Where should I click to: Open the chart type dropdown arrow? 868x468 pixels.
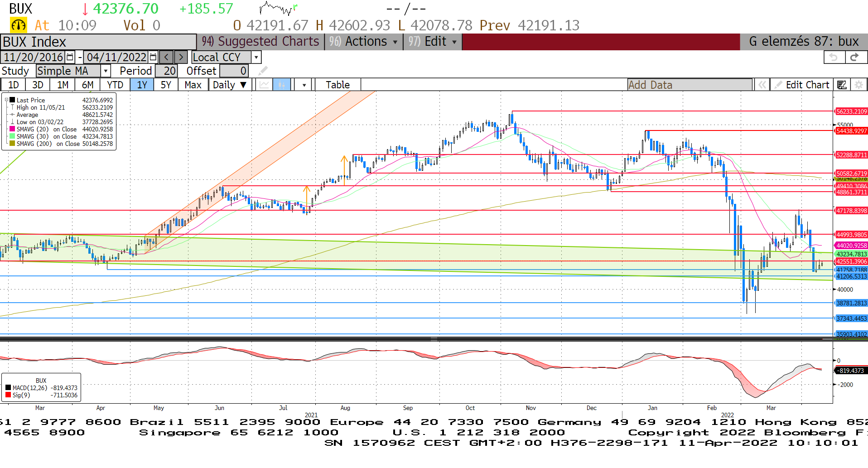click(x=304, y=85)
